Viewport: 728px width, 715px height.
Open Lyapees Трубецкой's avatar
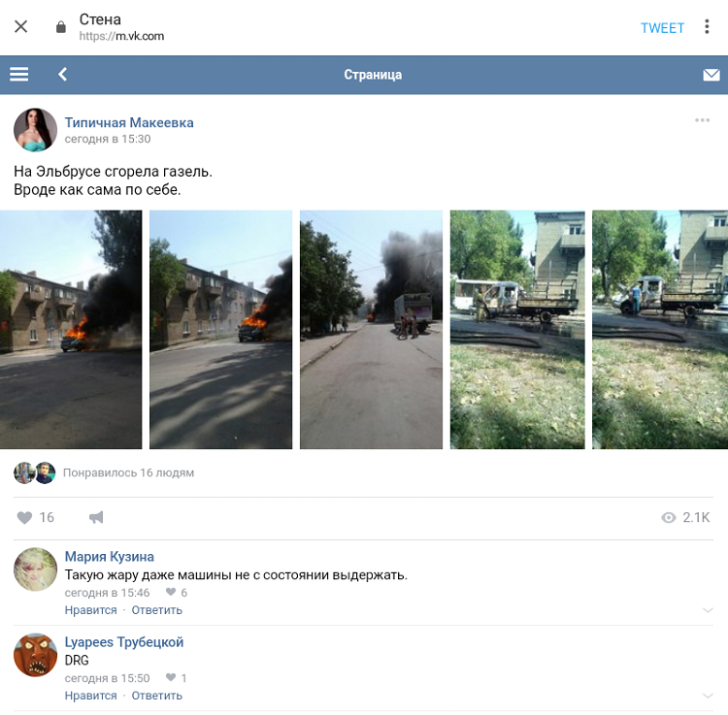[35, 655]
